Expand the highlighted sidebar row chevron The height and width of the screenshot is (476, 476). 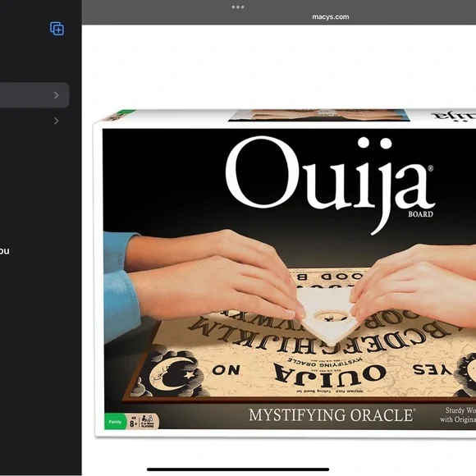pyautogui.click(x=57, y=95)
